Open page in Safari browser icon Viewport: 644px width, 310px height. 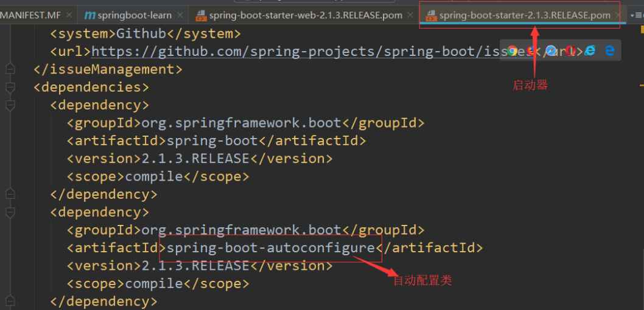point(551,51)
